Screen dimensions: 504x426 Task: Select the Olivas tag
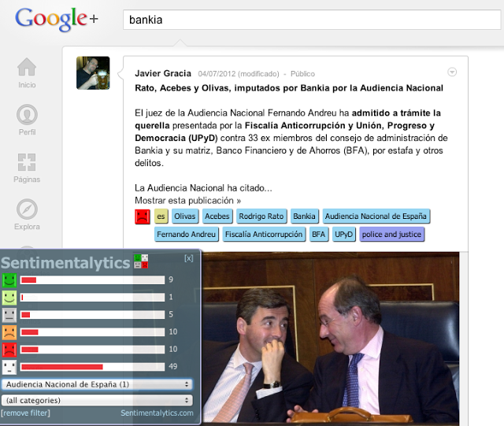point(185,217)
